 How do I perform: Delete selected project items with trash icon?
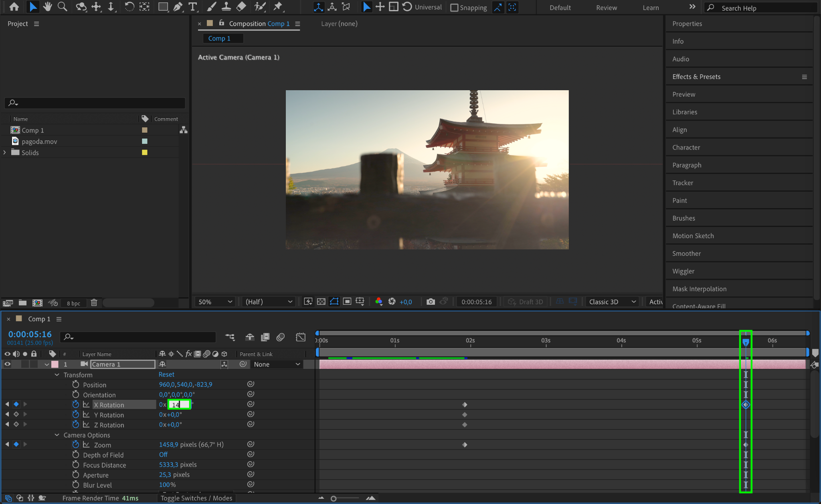click(94, 303)
